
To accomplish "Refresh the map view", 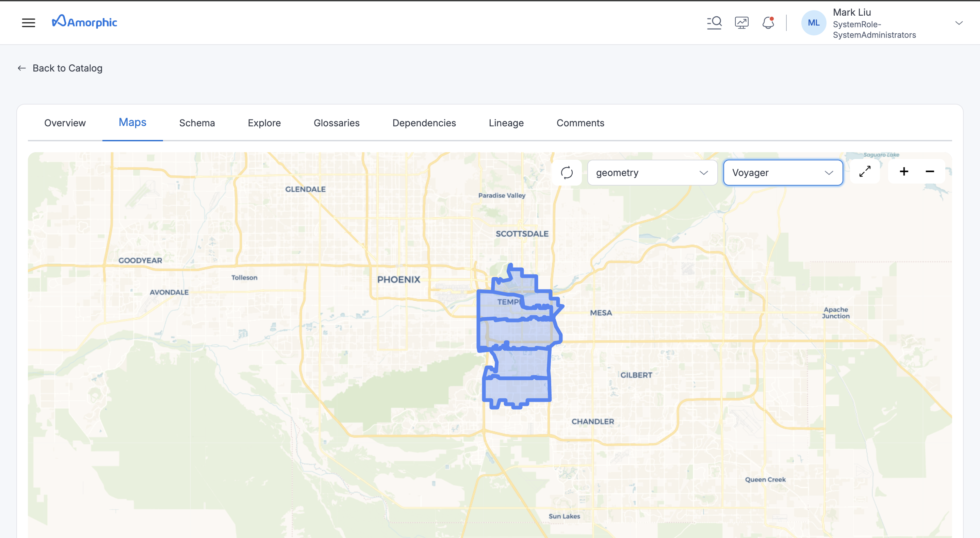I will point(567,173).
